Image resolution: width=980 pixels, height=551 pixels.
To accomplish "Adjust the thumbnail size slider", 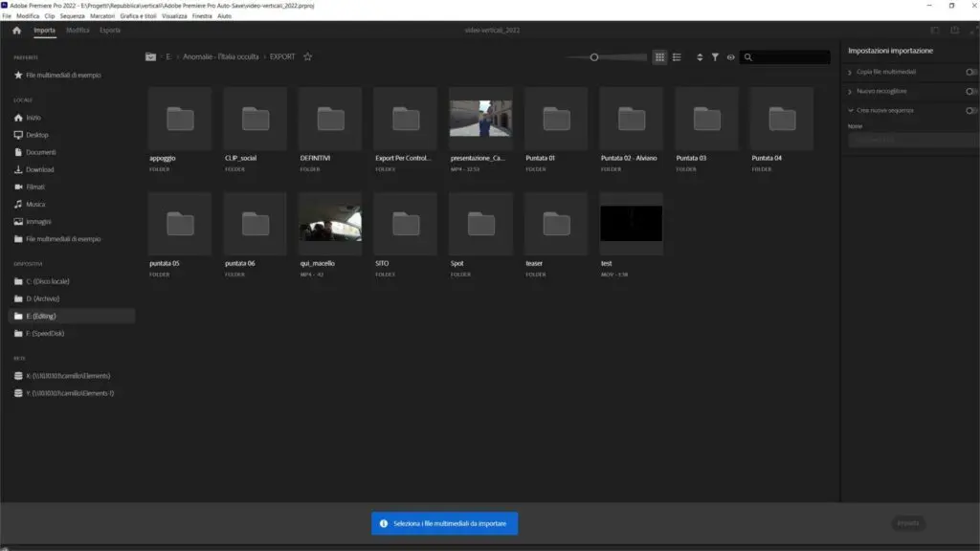I will [x=594, y=57].
